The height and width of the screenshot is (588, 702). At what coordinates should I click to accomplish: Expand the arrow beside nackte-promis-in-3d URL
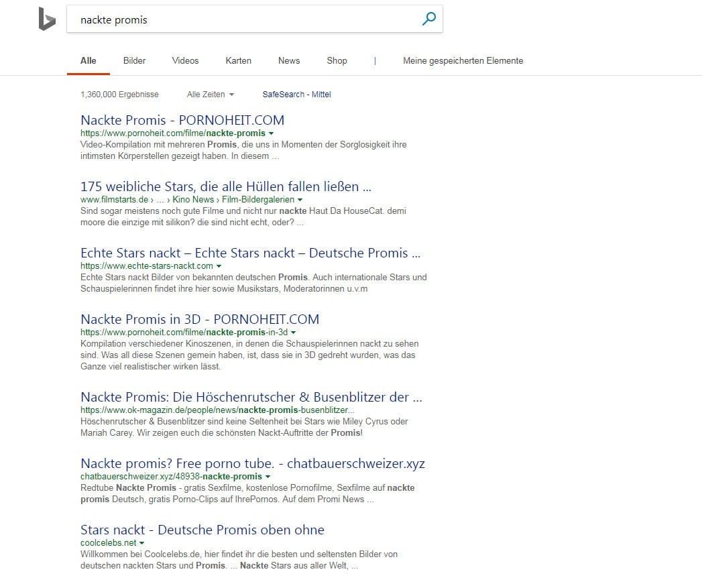click(x=293, y=333)
